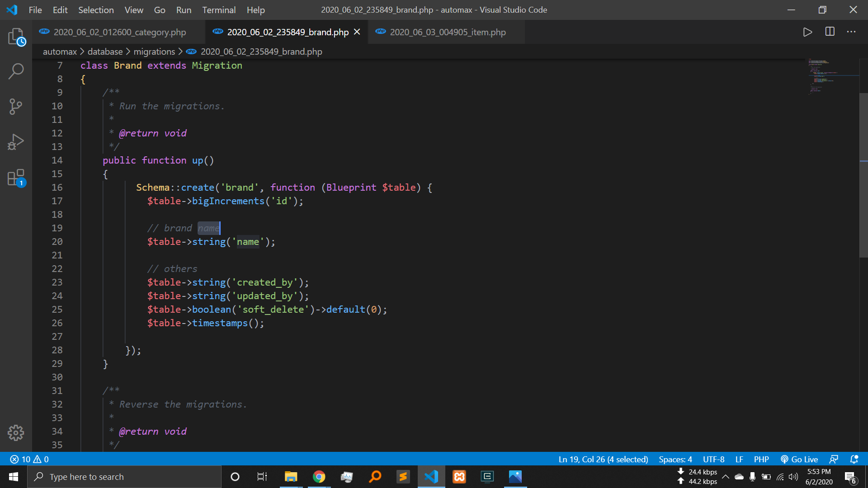
Task: Click the vertical scrollbar slider
Action: click(x=863, y=174)
